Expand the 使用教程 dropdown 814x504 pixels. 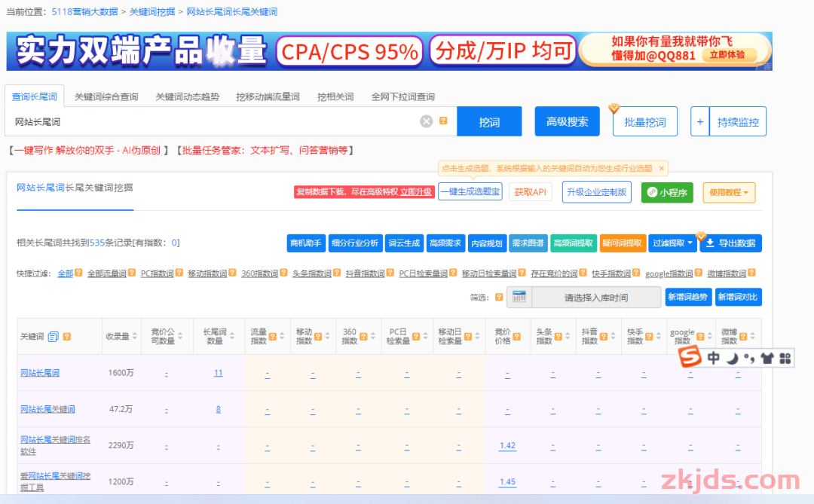point(729,193)
